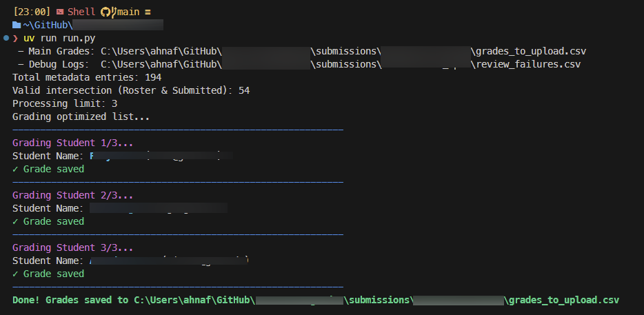The height and width of the screenshot is (315, 644).
Task: Click the git status lines icon after main
Action: (x=147, y=12)
